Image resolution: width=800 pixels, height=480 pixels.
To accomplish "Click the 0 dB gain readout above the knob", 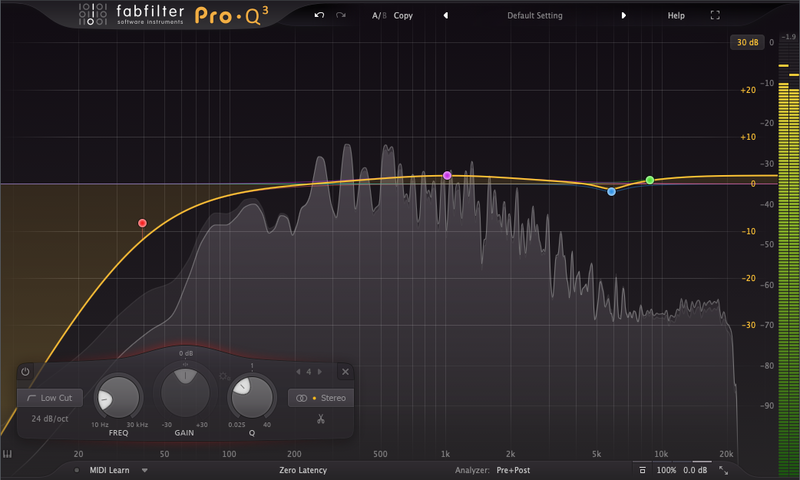I will pos(186,353).
